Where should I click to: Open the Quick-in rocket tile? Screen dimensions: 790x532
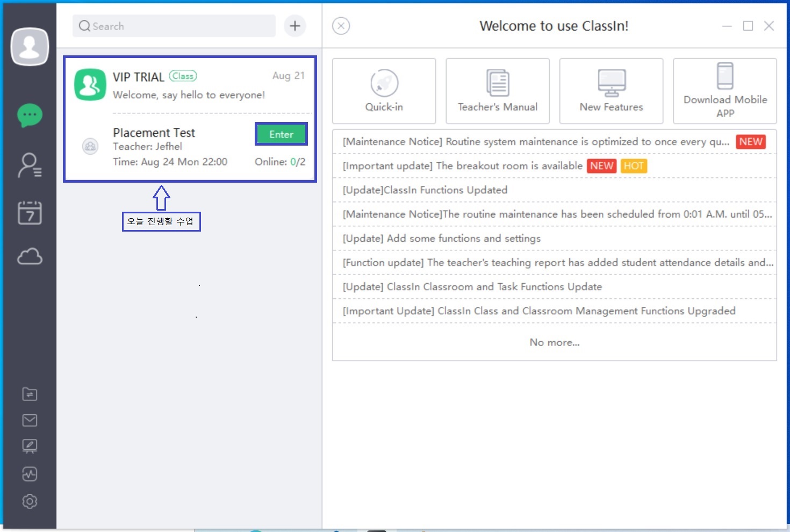click(384, 91)
